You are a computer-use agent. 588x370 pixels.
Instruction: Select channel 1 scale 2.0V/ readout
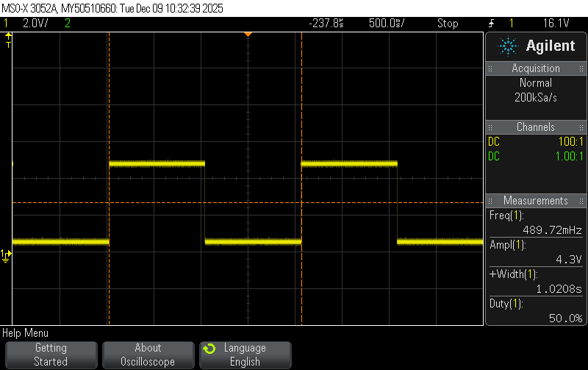35,24
